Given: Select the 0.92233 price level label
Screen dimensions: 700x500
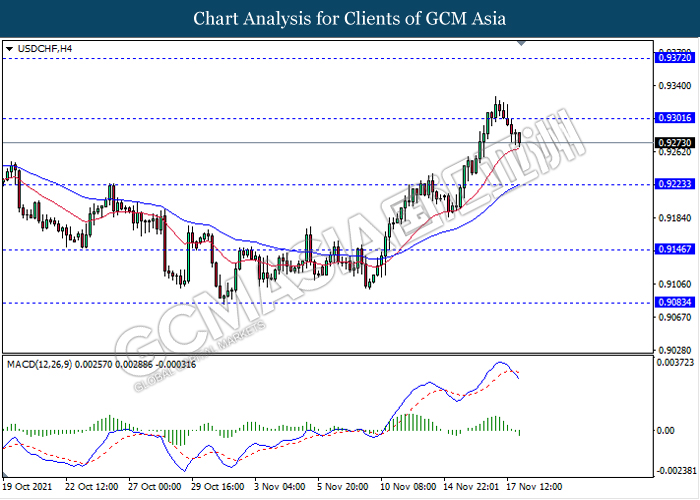Looking at the screenshot, I should click(x=675, y=184).
